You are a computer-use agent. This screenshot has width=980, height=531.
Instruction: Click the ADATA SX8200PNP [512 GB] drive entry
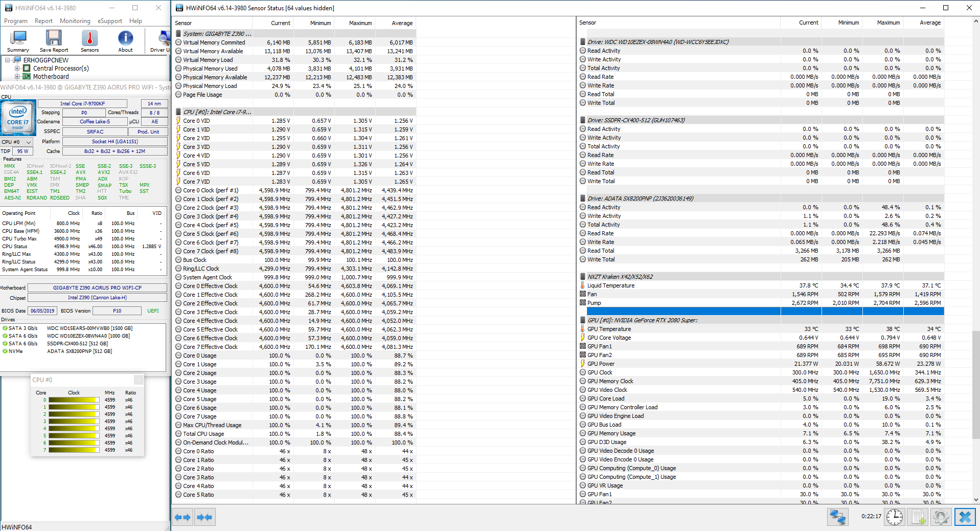coord(79,351)
